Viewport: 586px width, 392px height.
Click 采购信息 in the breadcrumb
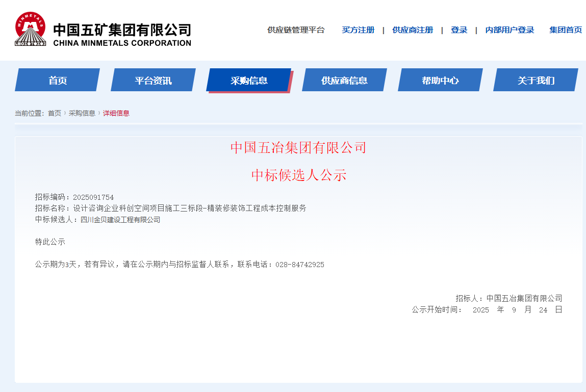tap(82, 113)
